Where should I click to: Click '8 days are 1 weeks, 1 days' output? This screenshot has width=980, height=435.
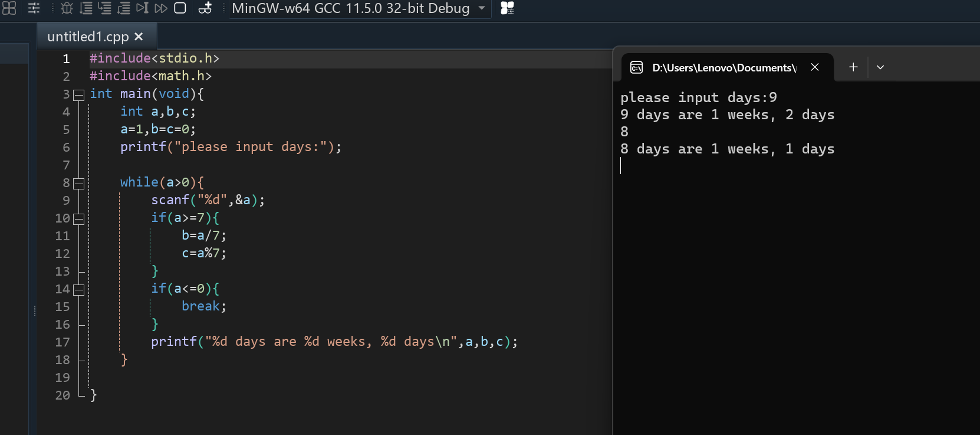point(728,149)
